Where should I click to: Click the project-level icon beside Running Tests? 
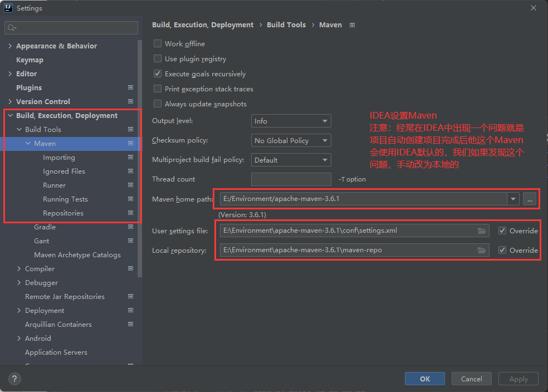click(x=131, y=199)
